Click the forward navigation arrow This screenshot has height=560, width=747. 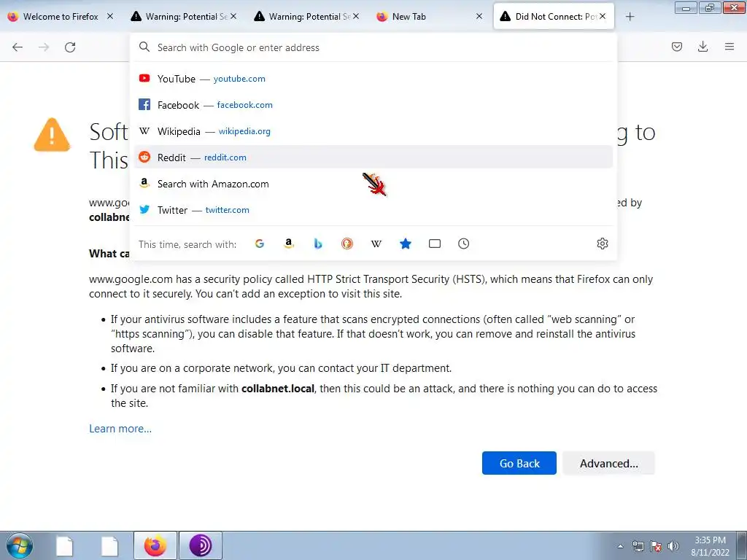point(44,47)
